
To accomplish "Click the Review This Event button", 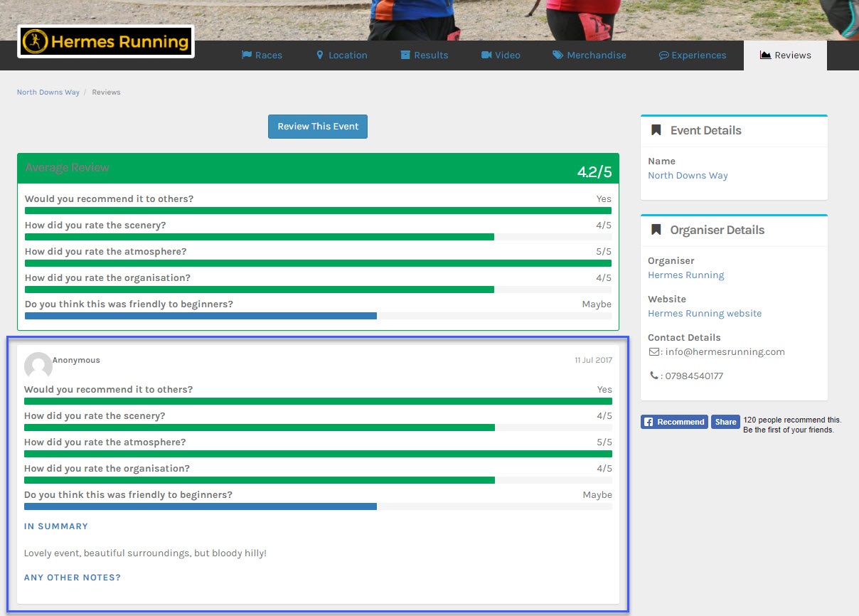I will click(x=318, y=127).
